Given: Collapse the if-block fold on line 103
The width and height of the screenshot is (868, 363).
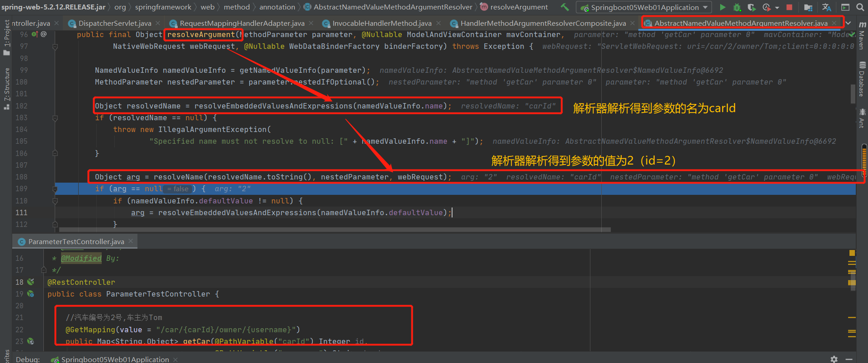Looking at the screenshot, I should click(55, 118).
